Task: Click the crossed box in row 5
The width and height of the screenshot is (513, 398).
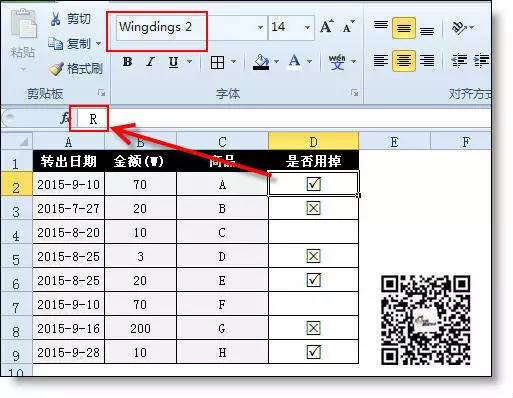Action: [314, 256]
